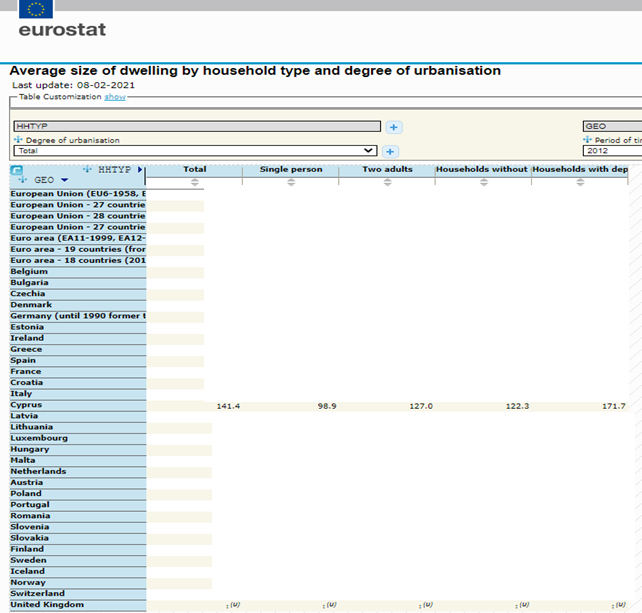Click the GEO dimension field
The width and height of the screenshot is (642, 613).
pyautogui.click(x=611, y=127)
